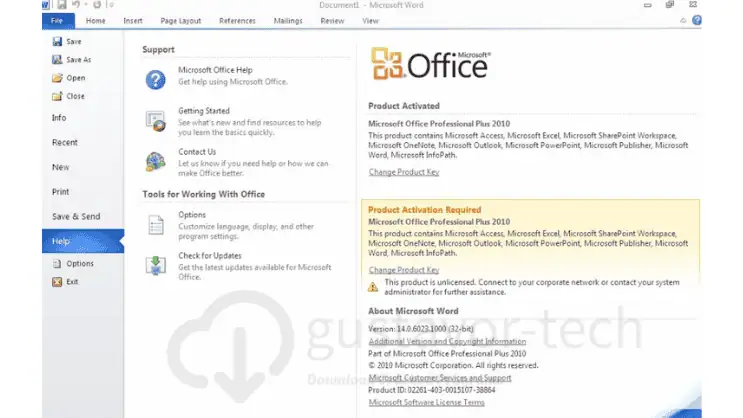
Task: Click Change Product Key under Product Activated
Action: [404, 172]
